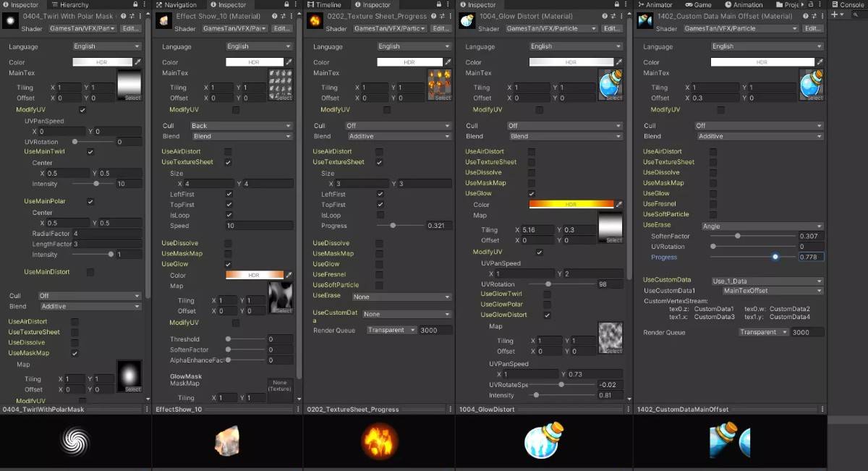Screen dimensions: 868x471
Task: Click MainTex Offset X field showing 0.3
Action: click(x=715, y=98)
